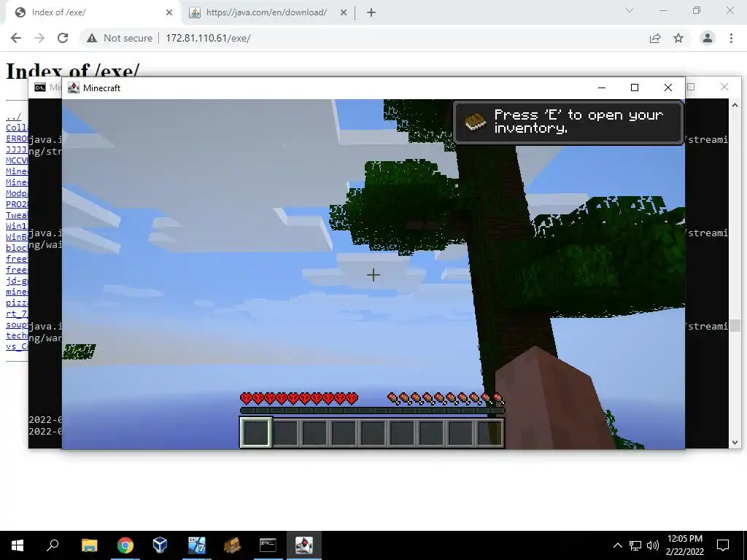The width and height of the screenshot is (747, 560).
Task: Open the ERRO... file link
Action: (17, 139)
